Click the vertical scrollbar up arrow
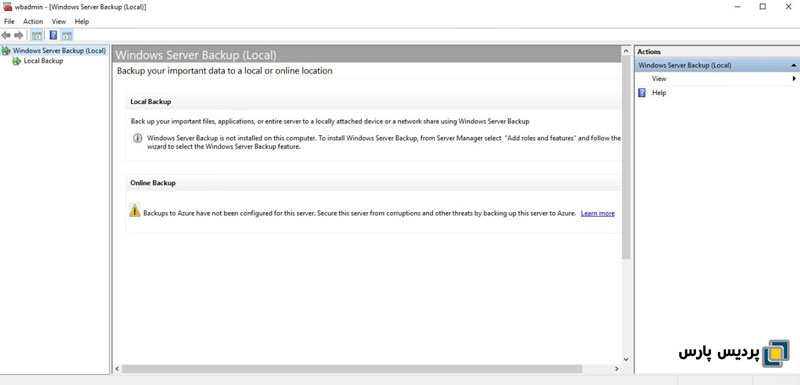The width and height of the screenshot is (800, 385). click(626, 51)
